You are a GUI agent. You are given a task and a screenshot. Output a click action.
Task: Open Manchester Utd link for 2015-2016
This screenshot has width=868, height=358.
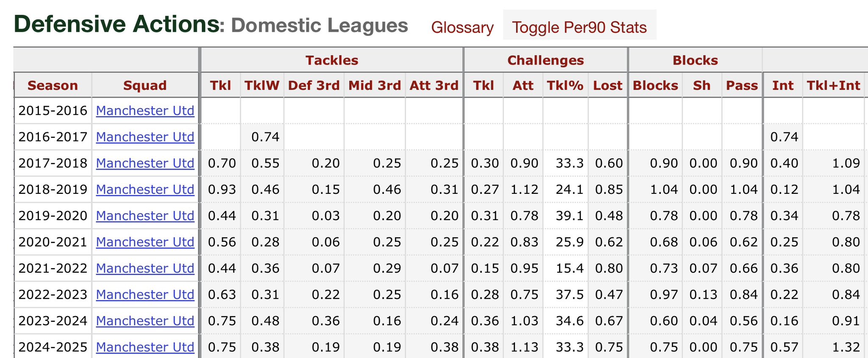pos(145,111)
